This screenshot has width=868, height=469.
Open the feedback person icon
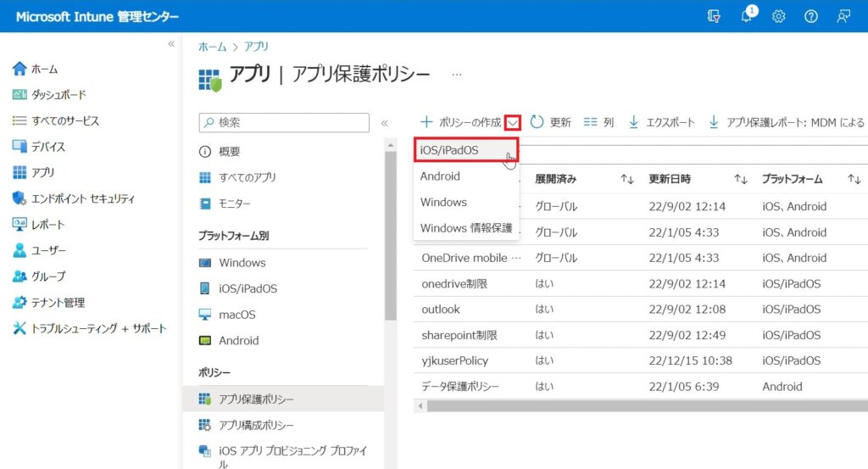843,17
